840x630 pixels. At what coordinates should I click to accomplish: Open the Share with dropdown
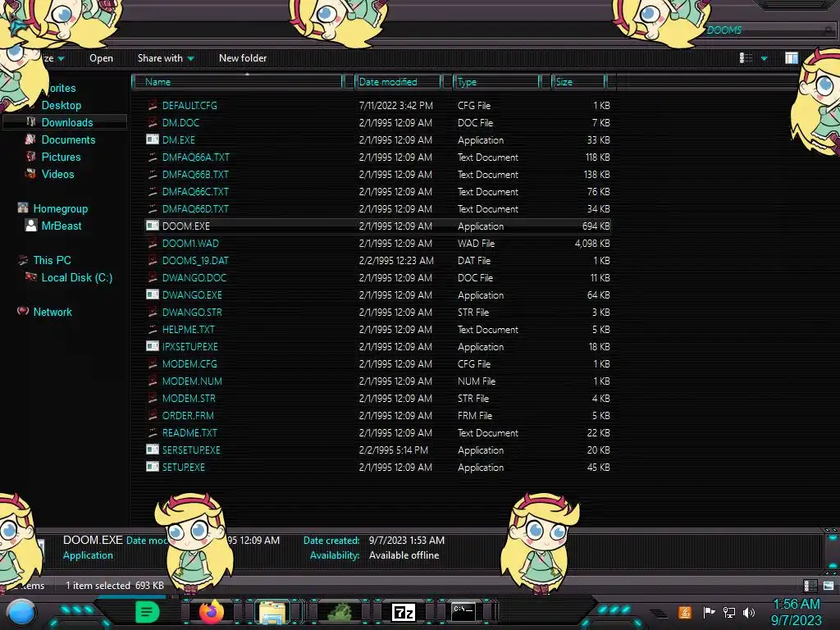click(166, 58)
